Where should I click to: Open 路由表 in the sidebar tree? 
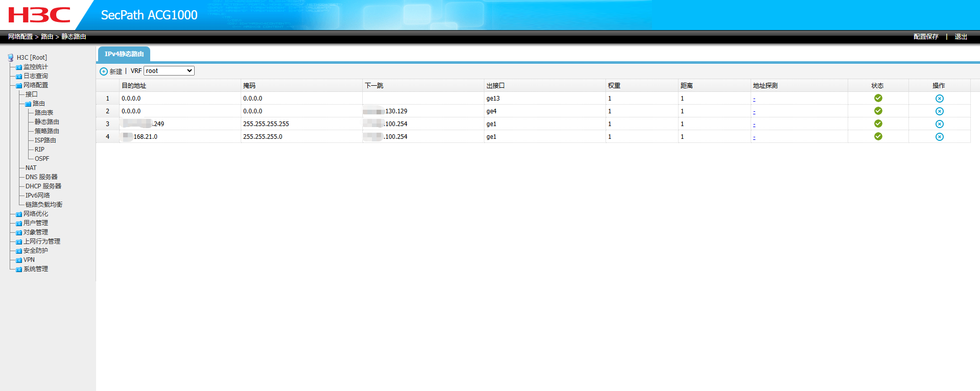point(44,113)
